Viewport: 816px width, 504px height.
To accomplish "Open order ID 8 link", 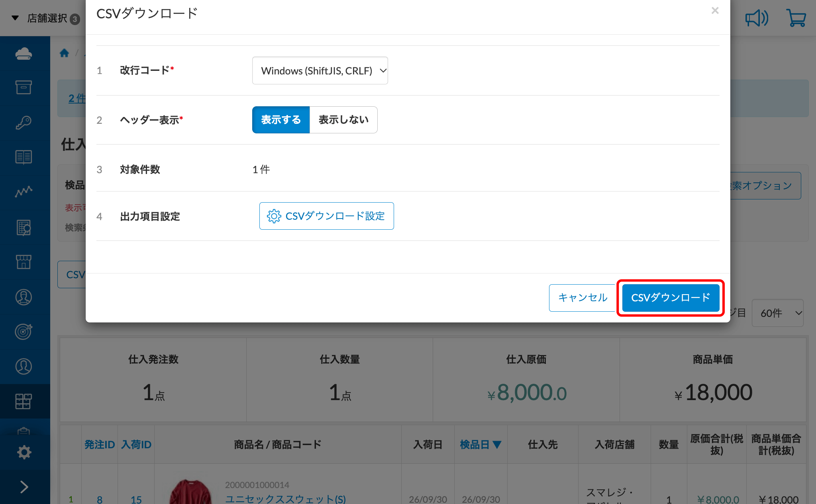I will click(100, 500).
